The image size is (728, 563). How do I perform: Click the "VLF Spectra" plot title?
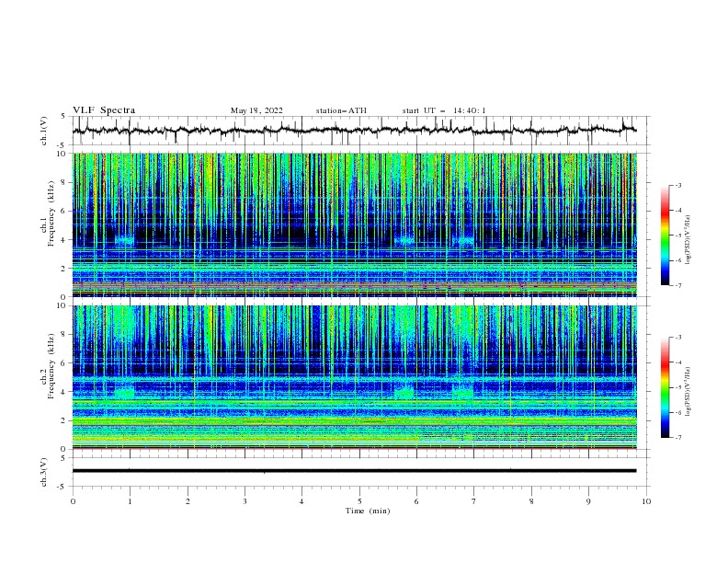tap(104, 110)
